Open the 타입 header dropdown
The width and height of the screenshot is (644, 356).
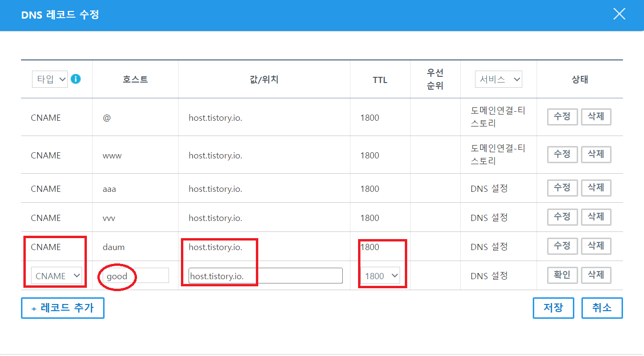click(x=50, y=79)
